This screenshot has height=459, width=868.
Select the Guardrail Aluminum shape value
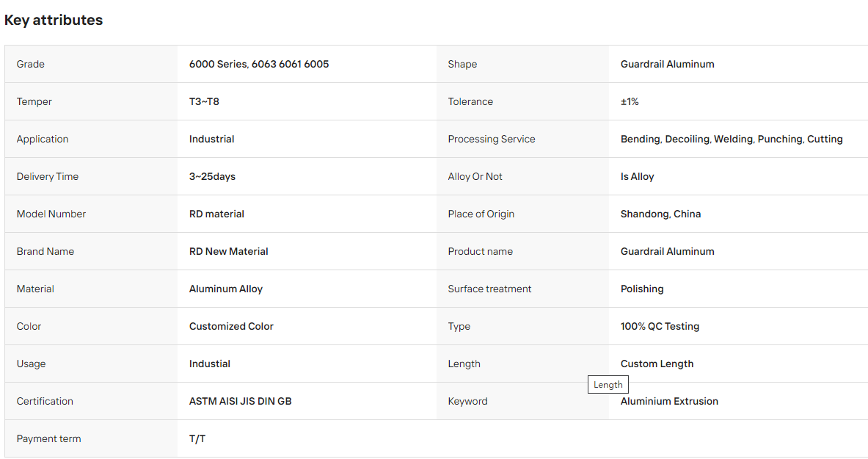(x=667, y=65)
